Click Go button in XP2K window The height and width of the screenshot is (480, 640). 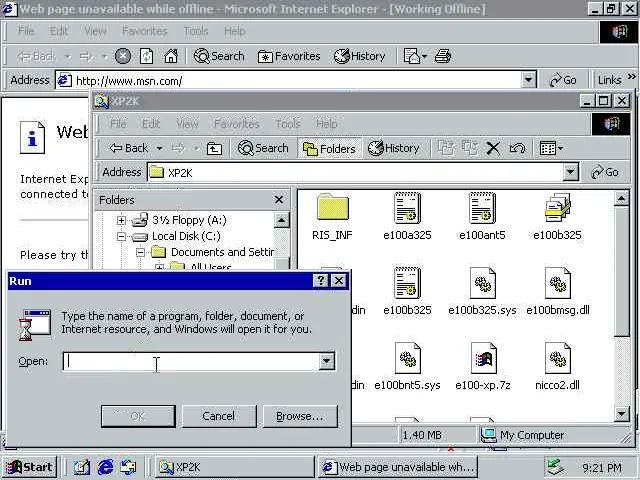point(605,172)
